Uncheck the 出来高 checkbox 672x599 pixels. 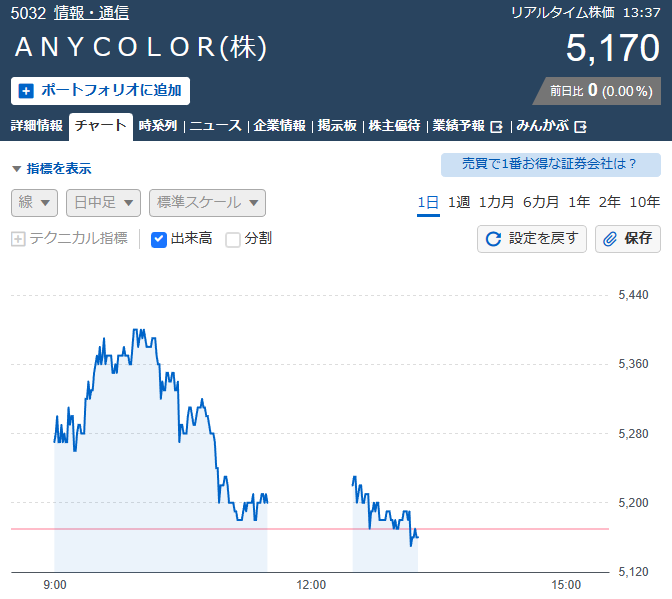point(159,240)
